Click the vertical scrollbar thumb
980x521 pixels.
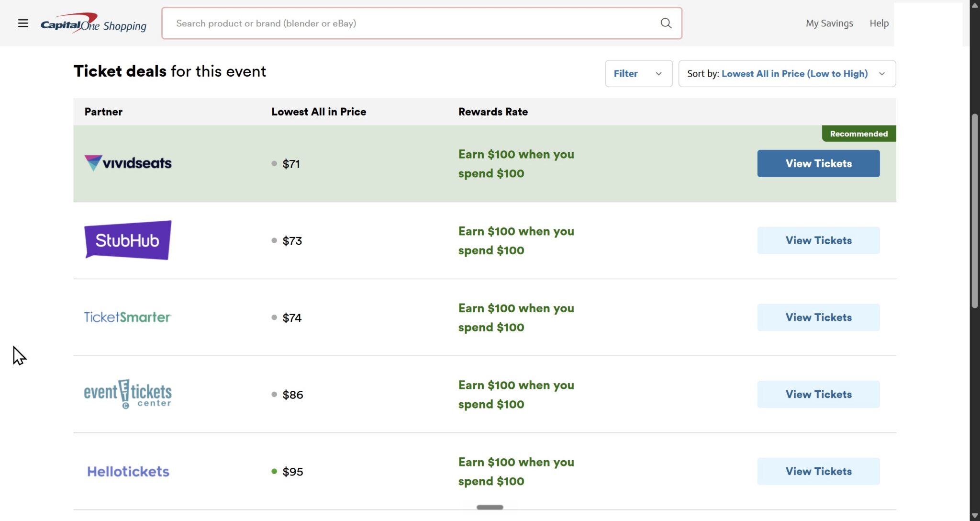tap(975, 211)
